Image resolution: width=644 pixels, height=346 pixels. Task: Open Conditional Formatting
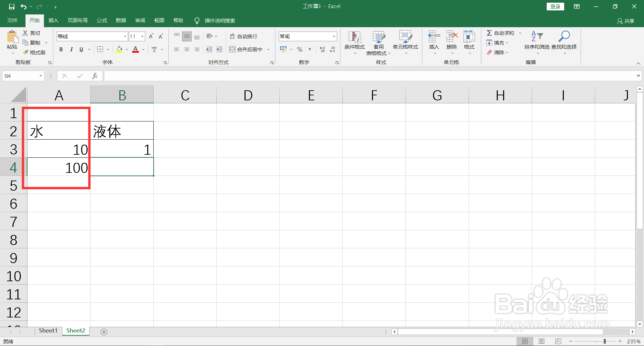pos(355,43)
